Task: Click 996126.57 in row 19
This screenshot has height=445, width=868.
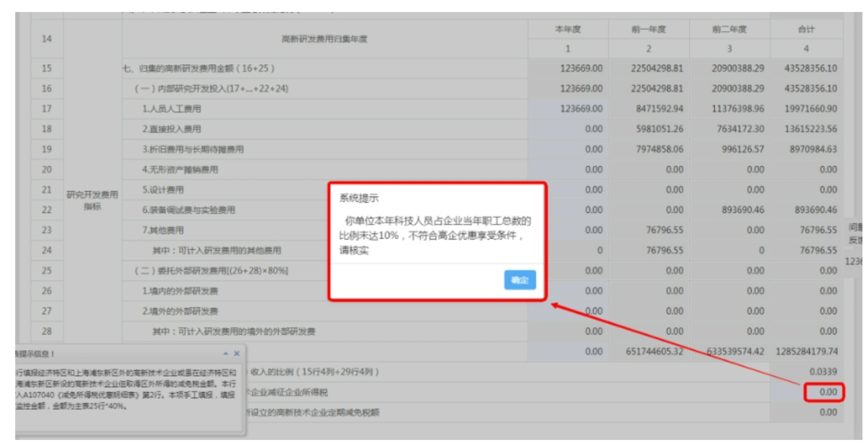Action: coord(743,149)
